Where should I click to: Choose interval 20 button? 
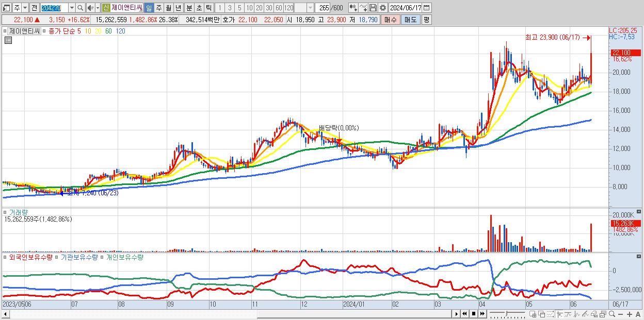(259, 8)
